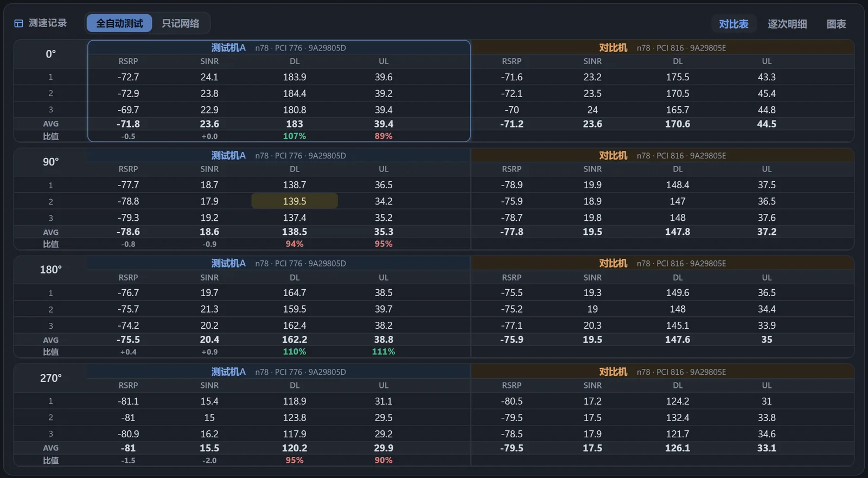Image resolution: width=868 pixels, height=478 pixels.
Task: Select the DL value 165.7
Action: (x=678, y=110)
